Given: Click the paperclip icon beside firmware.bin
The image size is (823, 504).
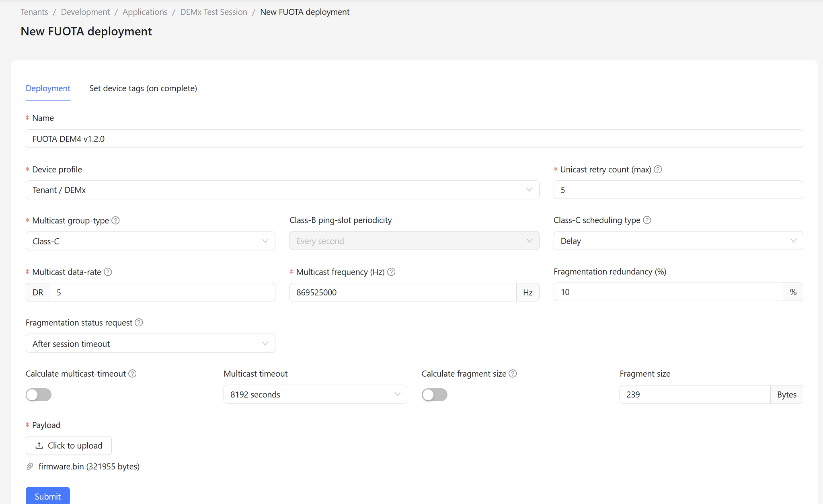Looking at the screenshot, I should coord(30,467).
